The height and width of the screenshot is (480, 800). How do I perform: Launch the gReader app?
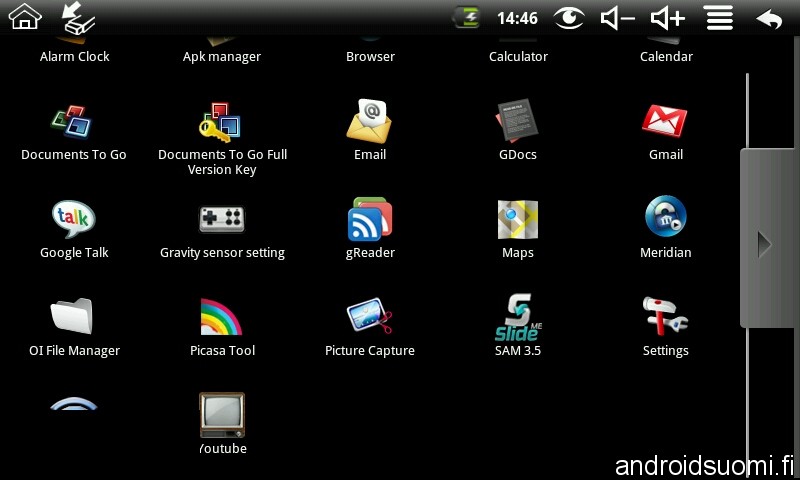pyautogui.click(x=370, y=219)
